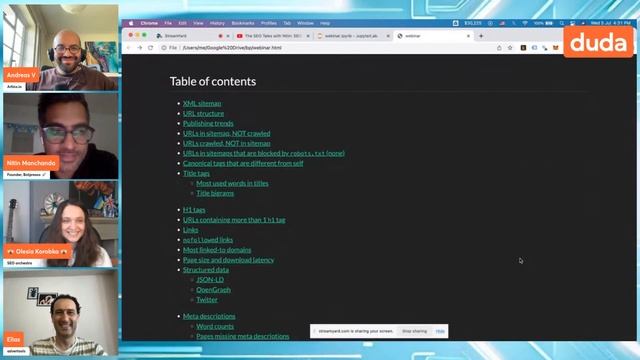
Task: Click the share page icon in address bar
Action: 499,48
